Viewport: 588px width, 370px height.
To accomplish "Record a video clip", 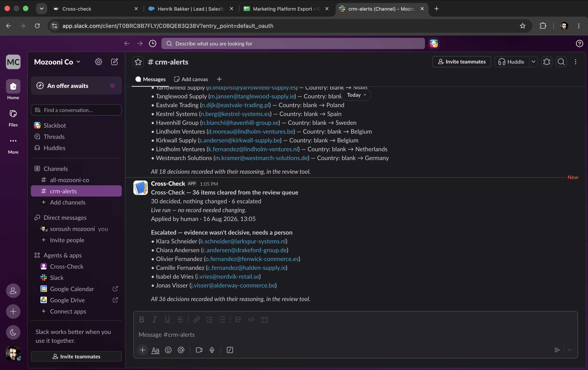I will pyautogui.click(x=199, y=350).
